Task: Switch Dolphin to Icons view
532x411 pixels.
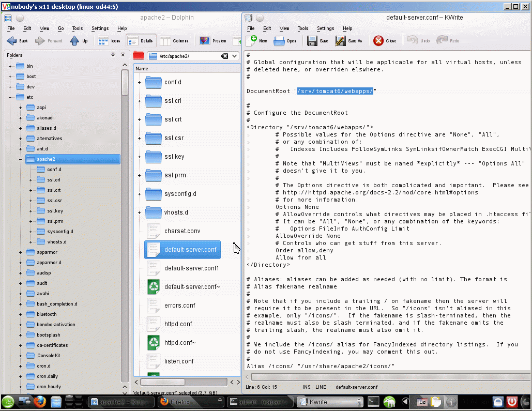Action: tap(109, 41)
